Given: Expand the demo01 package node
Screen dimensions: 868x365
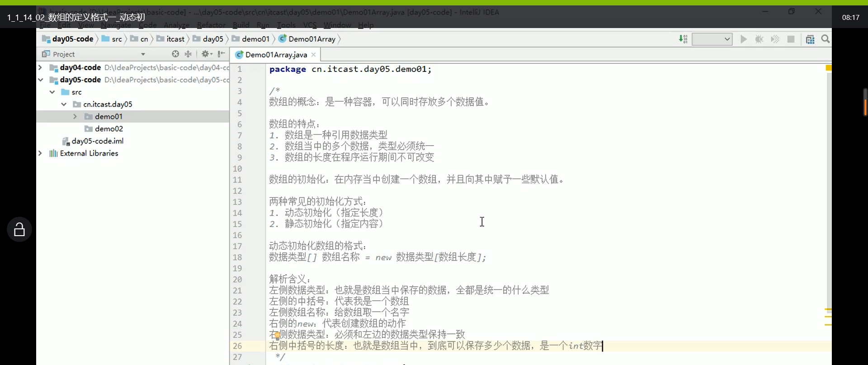Looking at the screenshot, I should pos(75,116).
